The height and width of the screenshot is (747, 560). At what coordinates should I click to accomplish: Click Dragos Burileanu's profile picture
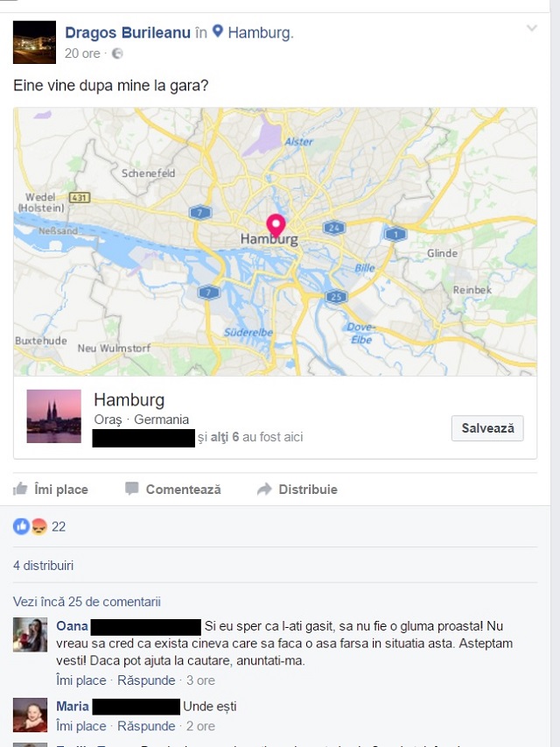[34, 42]
